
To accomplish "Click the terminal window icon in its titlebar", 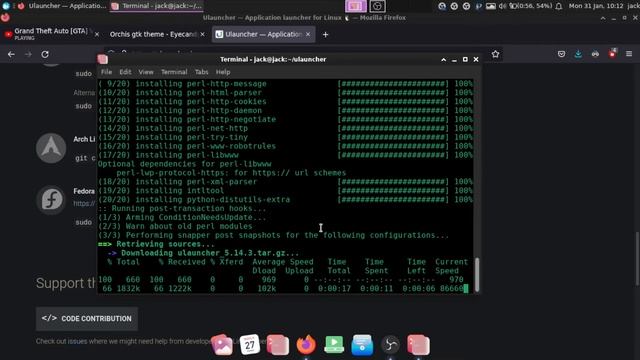I will [103, 60].
